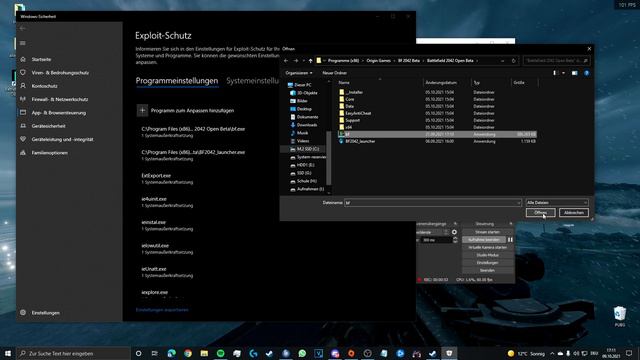The height and width of the screenshot is (360, 640).
Task: Select Downloads in the navigation tree
Action: click(x=306, y=125)
